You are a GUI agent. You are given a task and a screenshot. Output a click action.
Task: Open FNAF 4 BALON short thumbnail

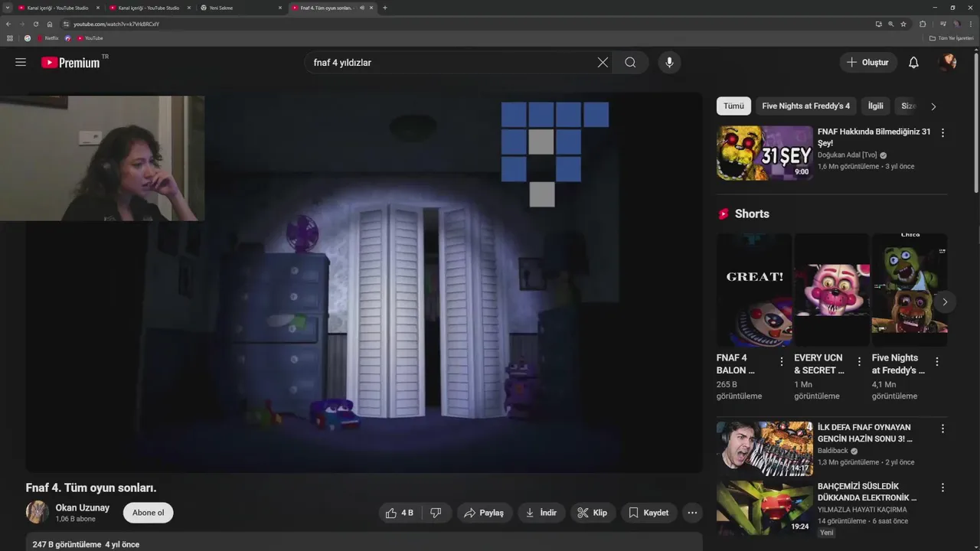753,290
